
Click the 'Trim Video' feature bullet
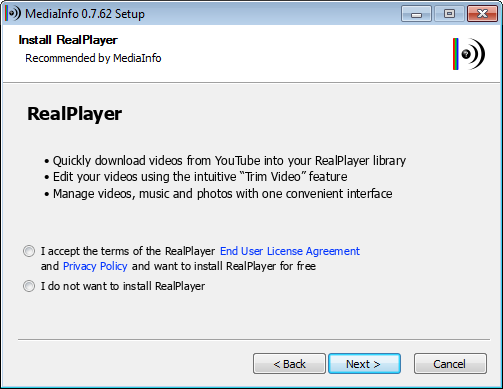click(196, 177)
